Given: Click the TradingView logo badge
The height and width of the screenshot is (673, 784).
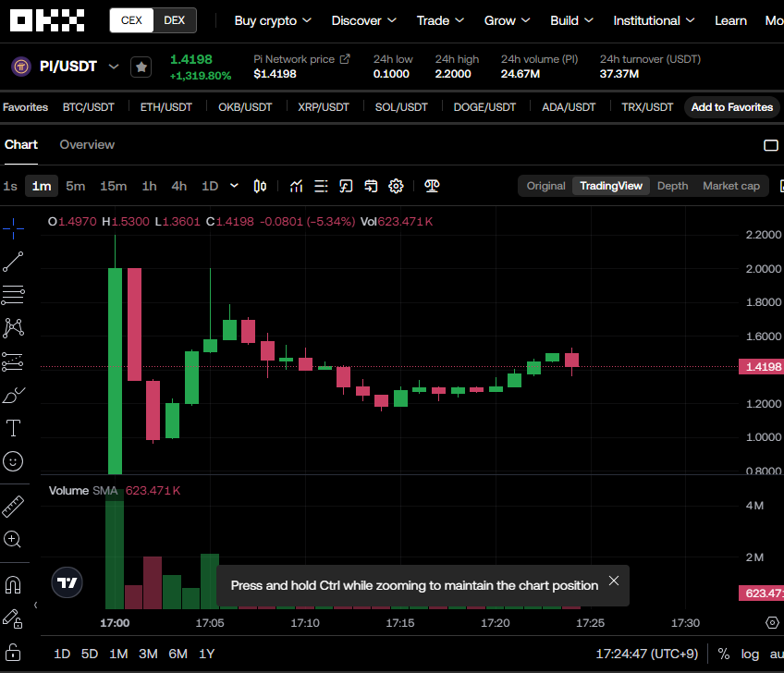Looking at the screenshot, I should [67, 582].
